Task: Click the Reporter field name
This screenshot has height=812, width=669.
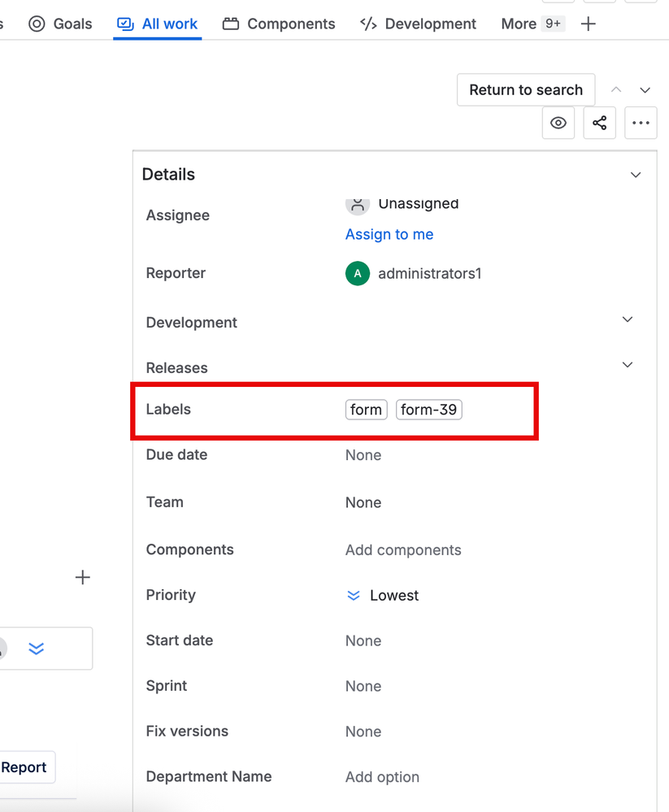Action: point(176,273)
